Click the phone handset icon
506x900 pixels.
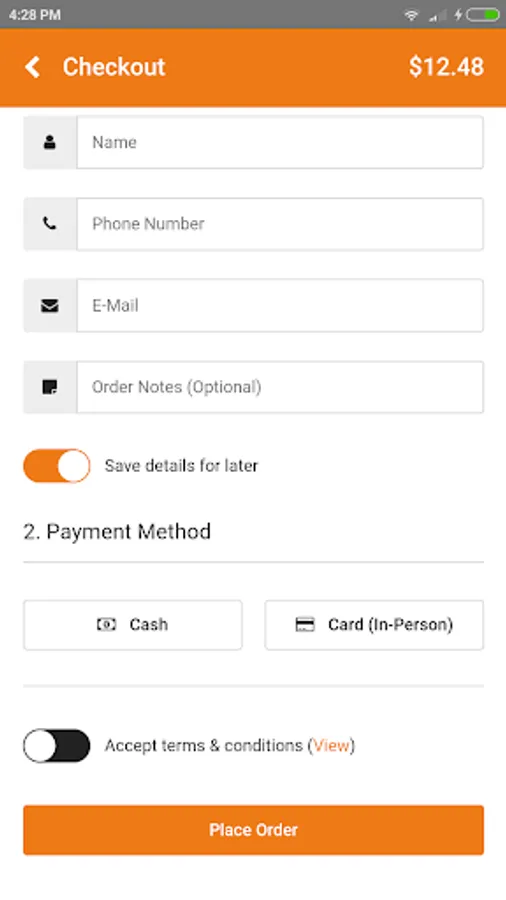click(x=50, y=224)
